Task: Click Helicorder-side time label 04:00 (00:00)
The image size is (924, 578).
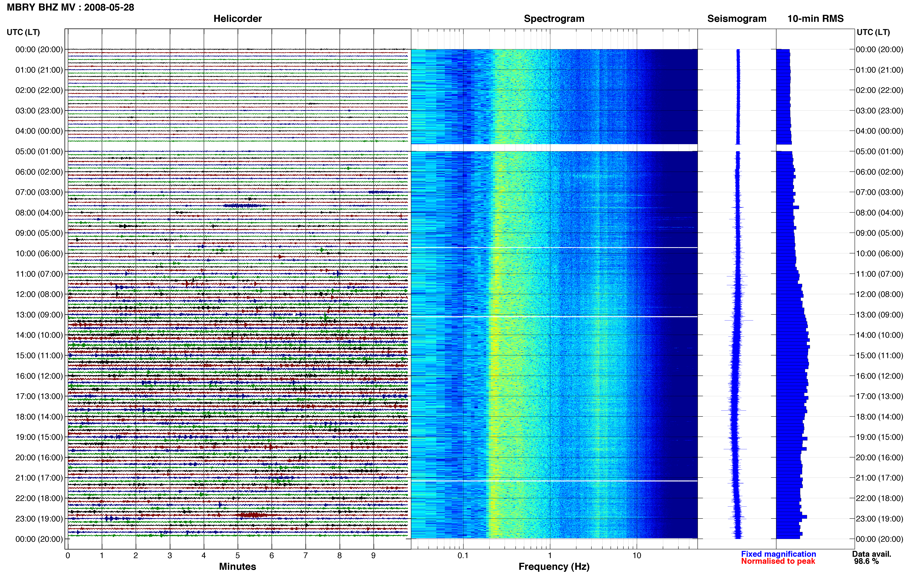Action: (39, 131)
